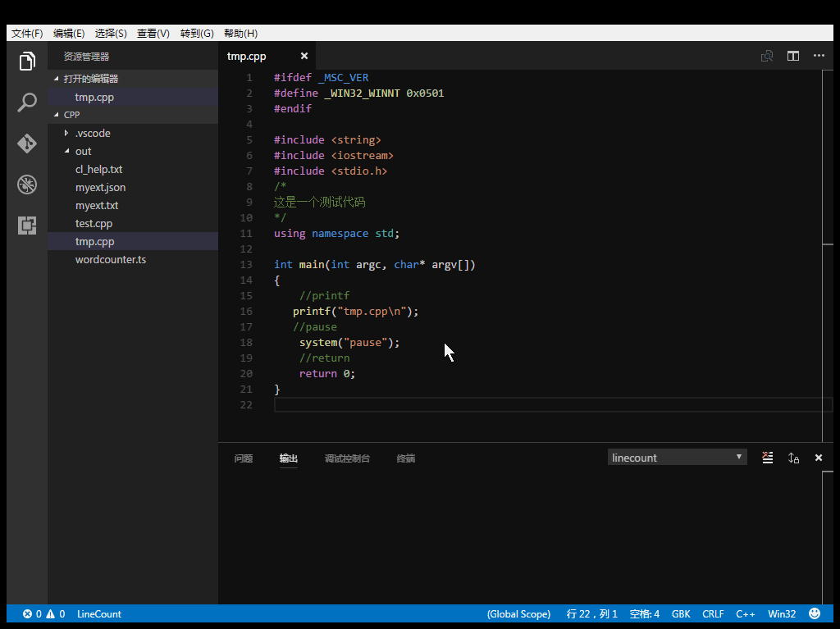Clear the output panel with clear icon
The width and height of the screenshot is (840, 629).
[767, 458]
